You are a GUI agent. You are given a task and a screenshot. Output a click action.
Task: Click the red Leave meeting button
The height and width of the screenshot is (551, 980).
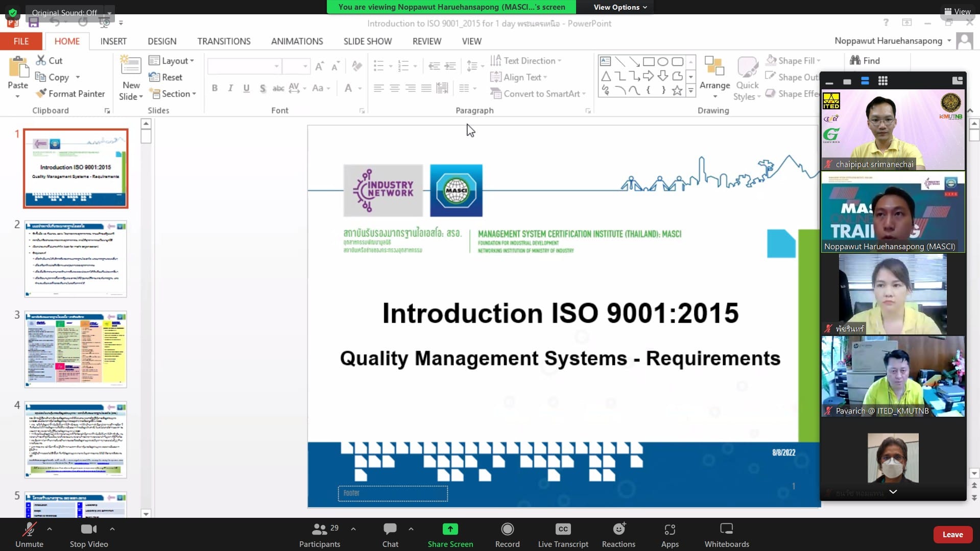(x=952, y=535)
